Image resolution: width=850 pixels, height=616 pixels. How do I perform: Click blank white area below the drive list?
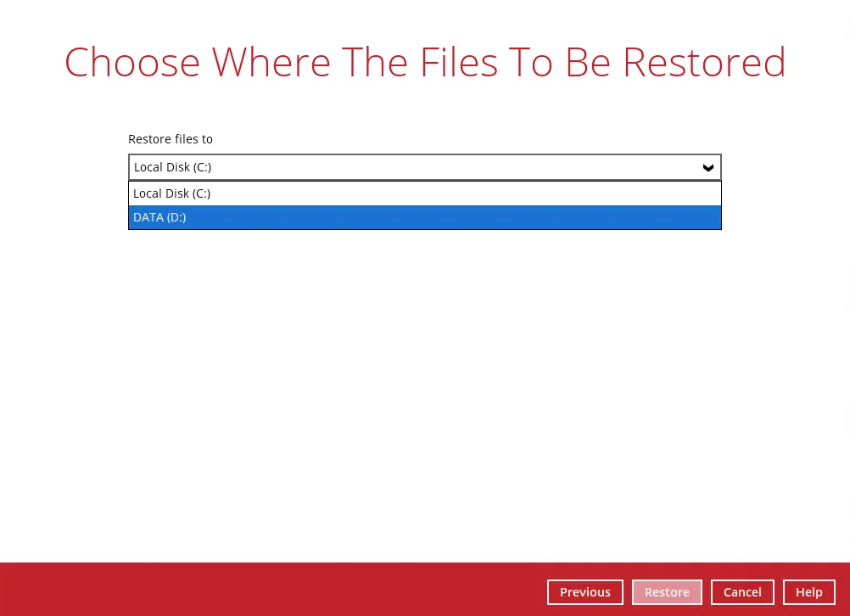click(424, 382)
